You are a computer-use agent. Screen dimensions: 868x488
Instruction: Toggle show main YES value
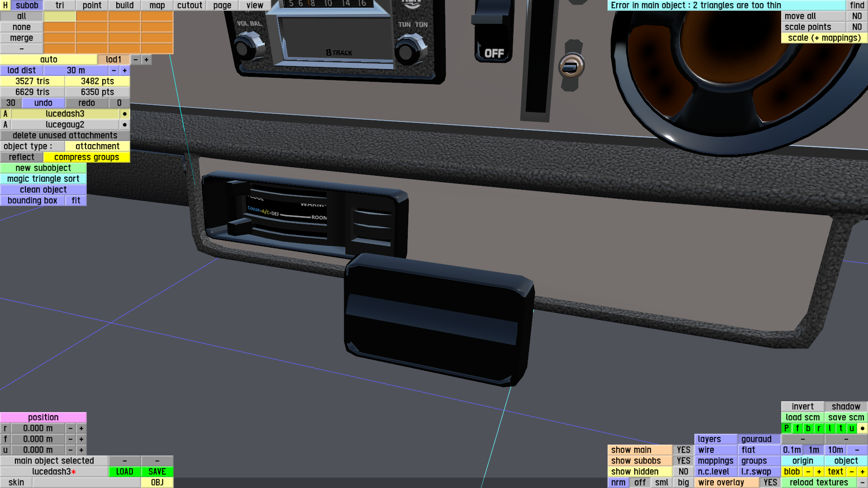click(x=683, y=450)
